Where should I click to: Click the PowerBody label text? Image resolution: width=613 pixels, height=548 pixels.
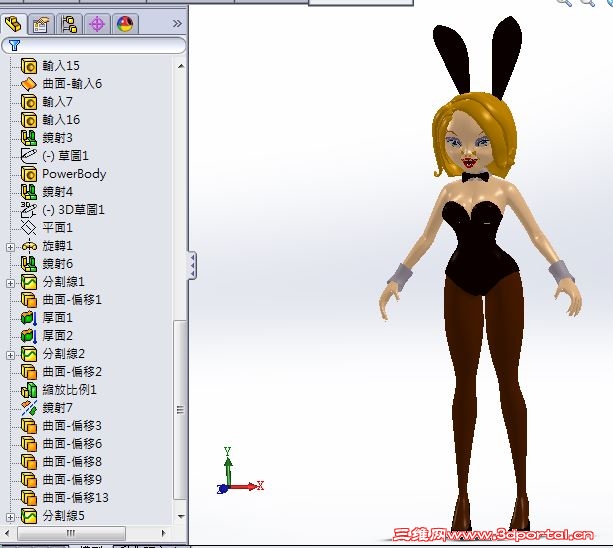74,174
